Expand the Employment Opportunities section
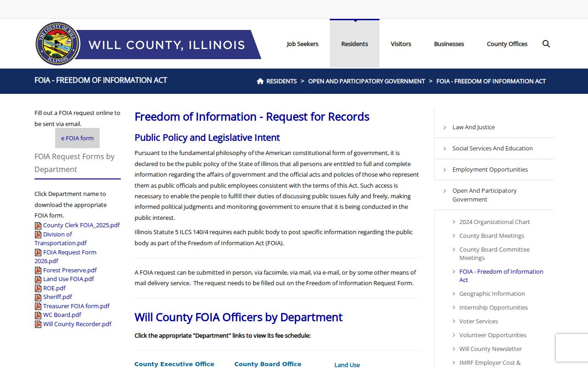Image resolution: width=588 pixels, height=368 pixels. 494,170
